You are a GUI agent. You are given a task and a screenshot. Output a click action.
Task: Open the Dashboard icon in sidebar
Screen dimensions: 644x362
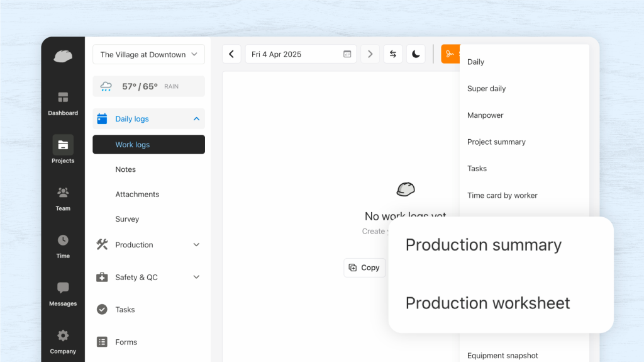coord(63,98)
